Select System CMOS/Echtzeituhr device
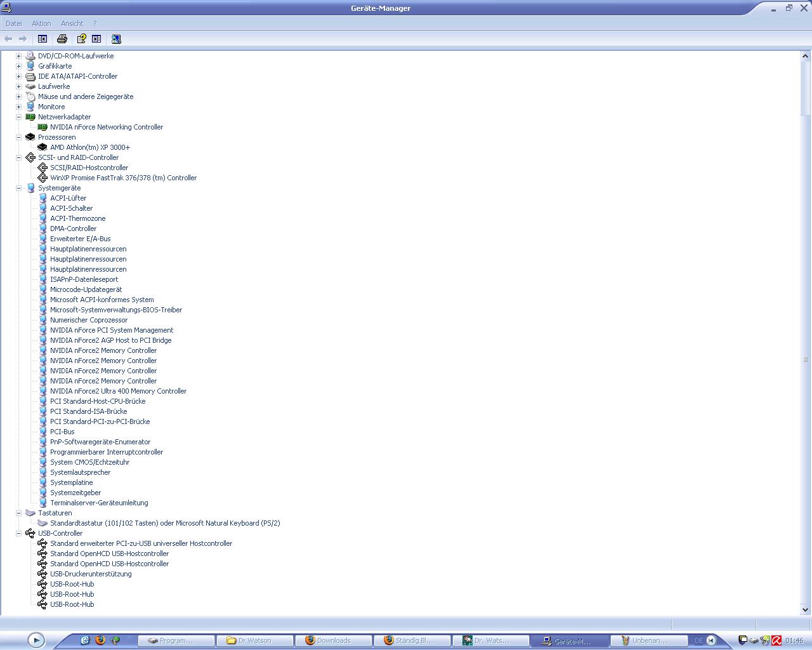This screenshot has width=812, height=650. [89, 462]
